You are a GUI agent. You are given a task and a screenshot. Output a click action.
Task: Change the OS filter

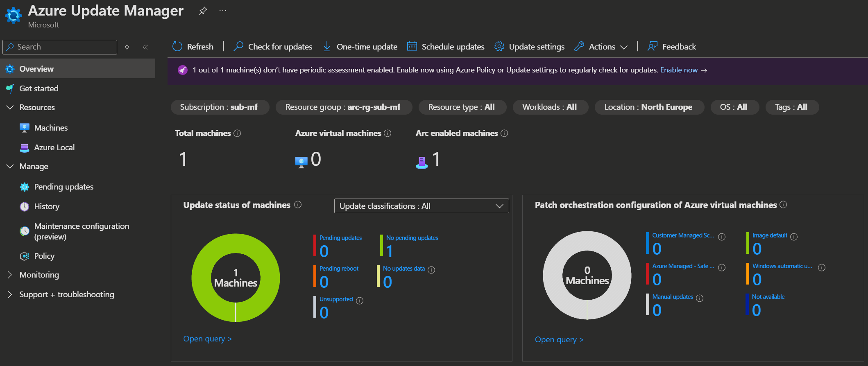click(734, 107)
